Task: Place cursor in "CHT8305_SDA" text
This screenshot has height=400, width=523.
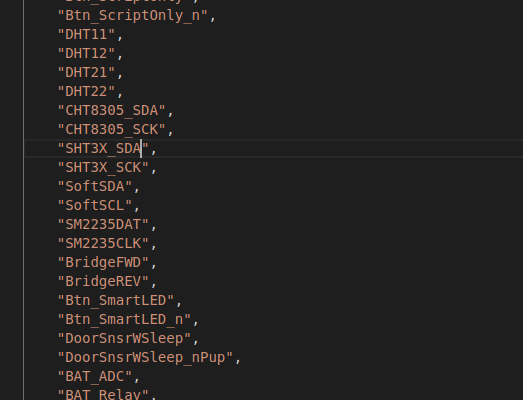Action: click(x=111, y=111)
